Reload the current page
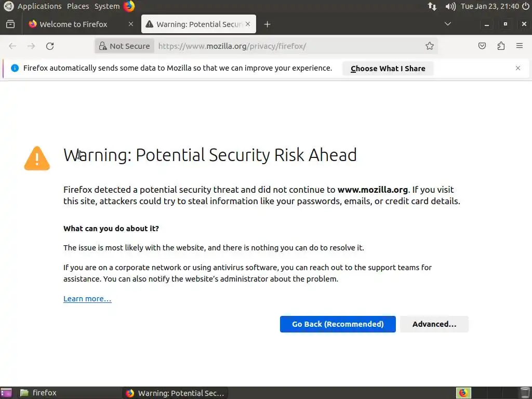532x399 pixels. pyautogui.click(x=50, y=46)
